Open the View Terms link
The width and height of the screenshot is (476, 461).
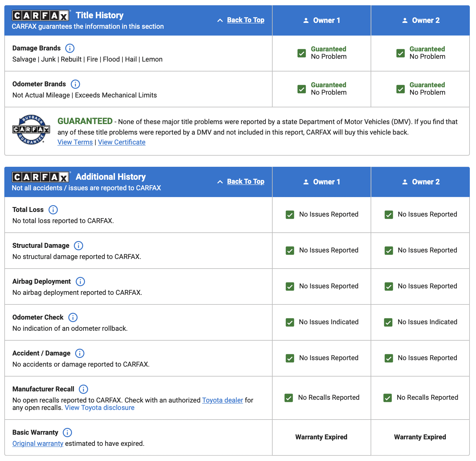75,142
